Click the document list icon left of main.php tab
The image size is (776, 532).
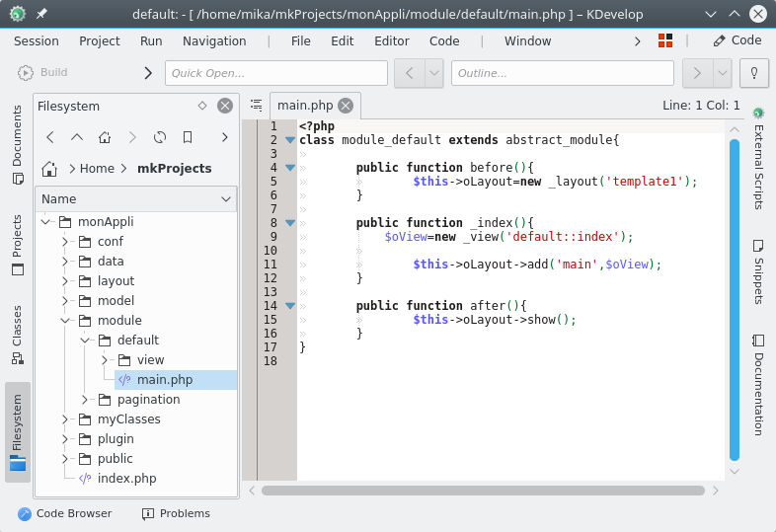(x=256, y=106)
